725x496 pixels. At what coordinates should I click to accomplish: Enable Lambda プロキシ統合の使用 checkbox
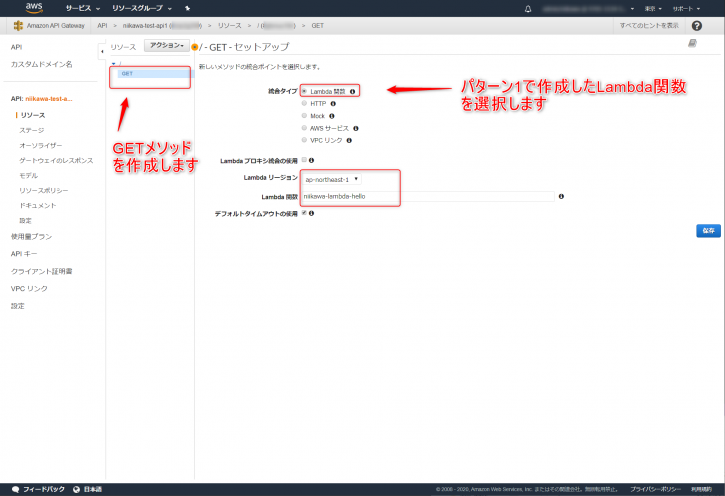tap(304, 160)
